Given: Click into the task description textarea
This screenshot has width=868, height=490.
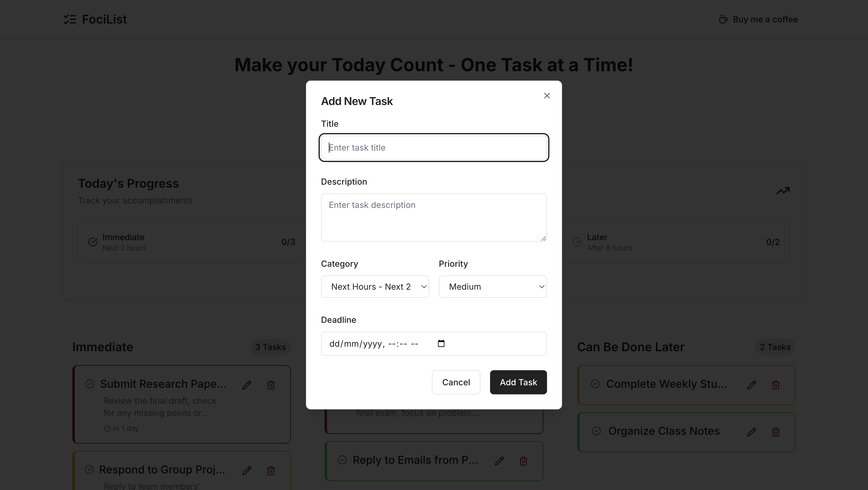Looking at the screenshot, I should pos(434,218).
